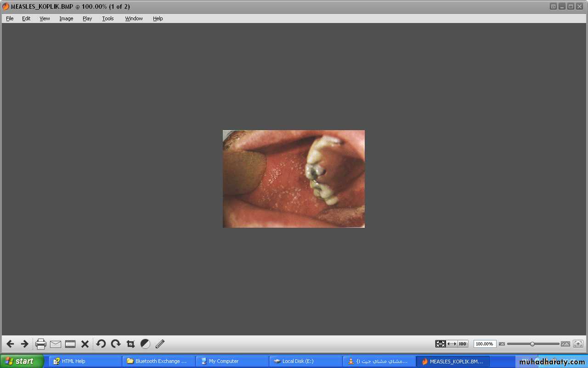Open the Tools menu
This screenshot has width=588, height=368.
click(108, 18)
